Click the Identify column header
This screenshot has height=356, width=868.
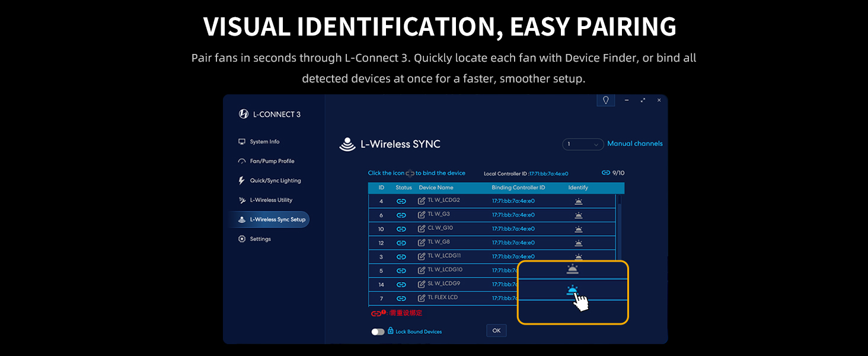(578, 187)
